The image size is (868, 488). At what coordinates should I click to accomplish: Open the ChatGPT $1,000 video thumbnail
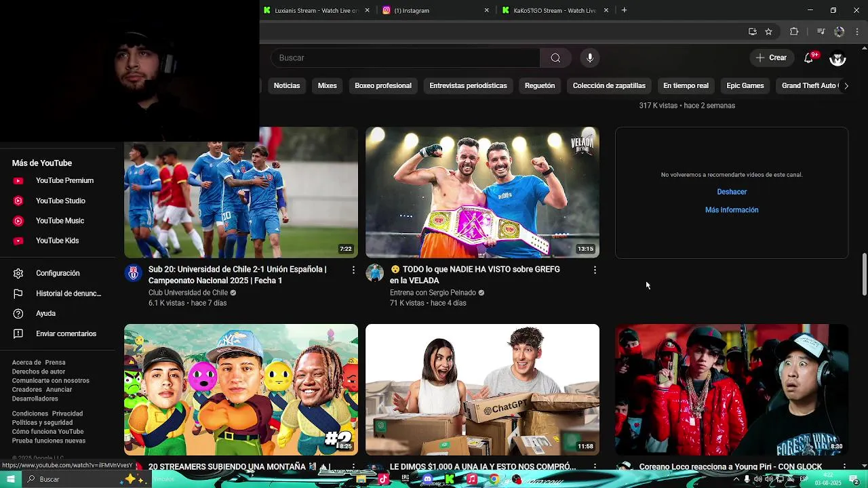click(482, 390)
